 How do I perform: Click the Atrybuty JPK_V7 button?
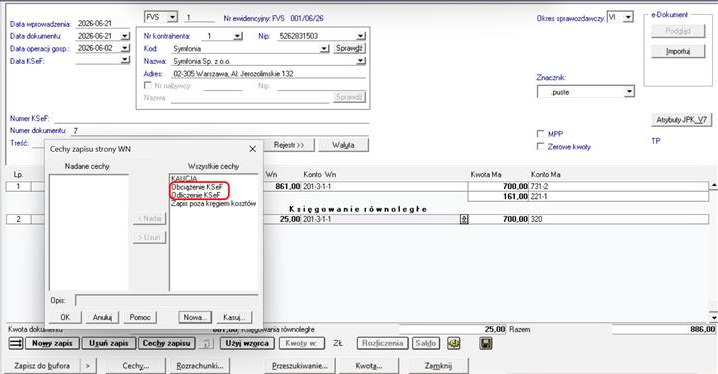click(681, 120)
